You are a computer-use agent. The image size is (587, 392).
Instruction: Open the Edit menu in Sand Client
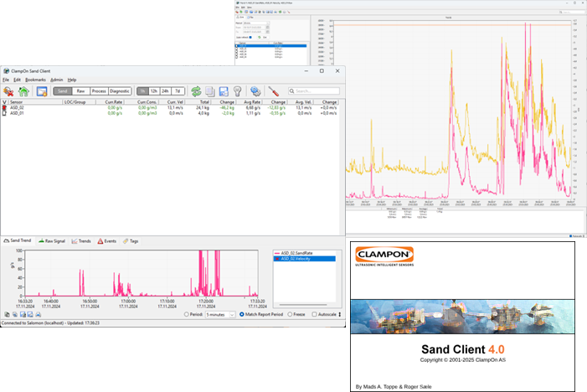click(x=18, y=80)
